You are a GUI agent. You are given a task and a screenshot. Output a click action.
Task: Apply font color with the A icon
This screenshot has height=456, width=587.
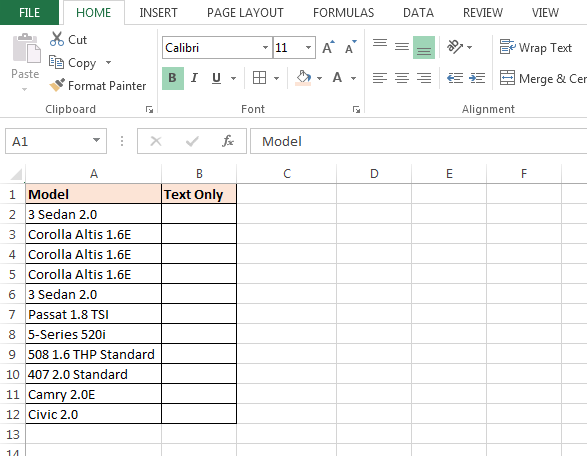[337, 78]
